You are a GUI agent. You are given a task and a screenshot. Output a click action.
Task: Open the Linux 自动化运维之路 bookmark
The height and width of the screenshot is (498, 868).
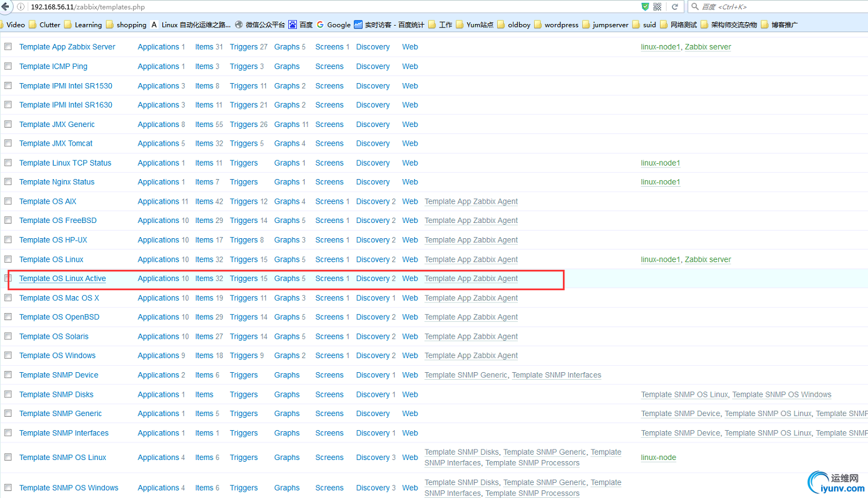[191, 25]
